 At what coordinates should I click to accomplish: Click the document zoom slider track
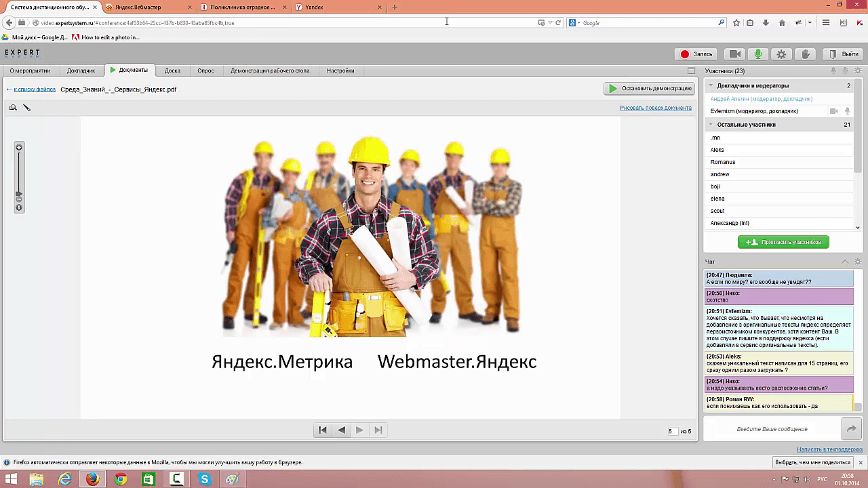point(19,173)
